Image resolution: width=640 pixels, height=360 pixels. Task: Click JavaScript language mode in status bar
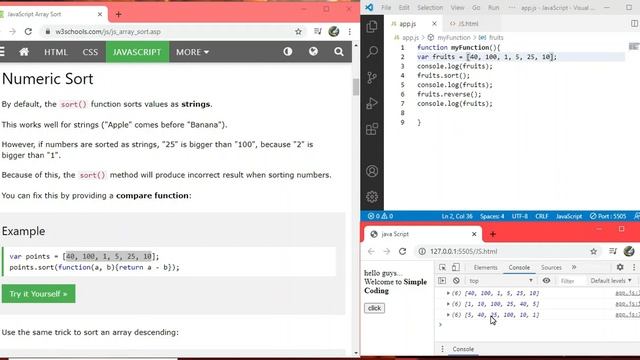tap(569, 216)
